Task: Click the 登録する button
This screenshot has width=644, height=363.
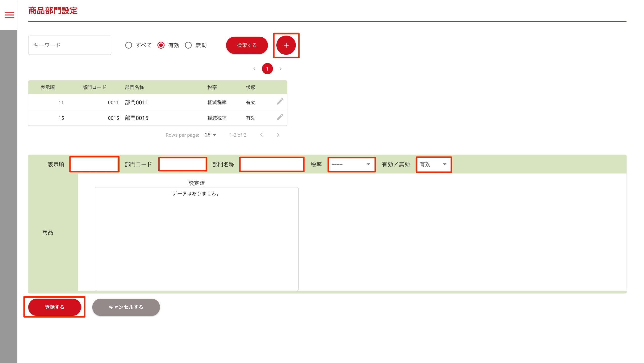Action: pos(55,307)
